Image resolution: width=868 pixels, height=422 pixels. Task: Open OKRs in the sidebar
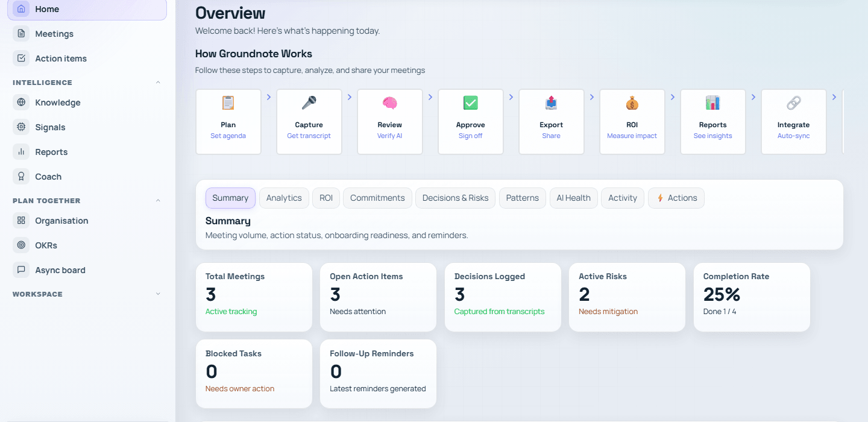[x=87, y=245]
